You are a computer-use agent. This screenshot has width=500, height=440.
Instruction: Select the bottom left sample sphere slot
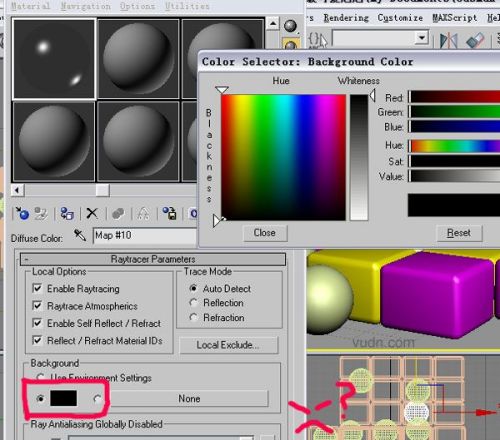click(54, 142)
